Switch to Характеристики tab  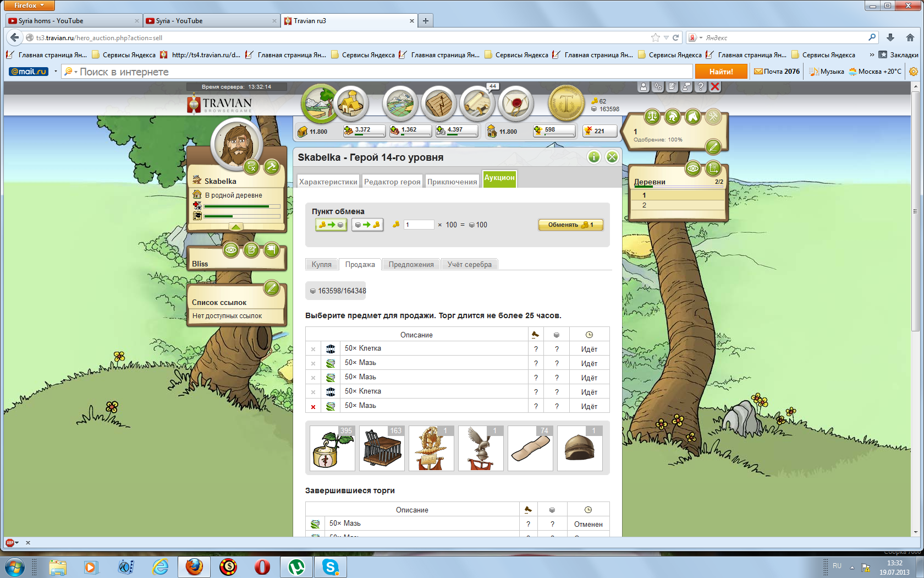click(x=328, y=182)
